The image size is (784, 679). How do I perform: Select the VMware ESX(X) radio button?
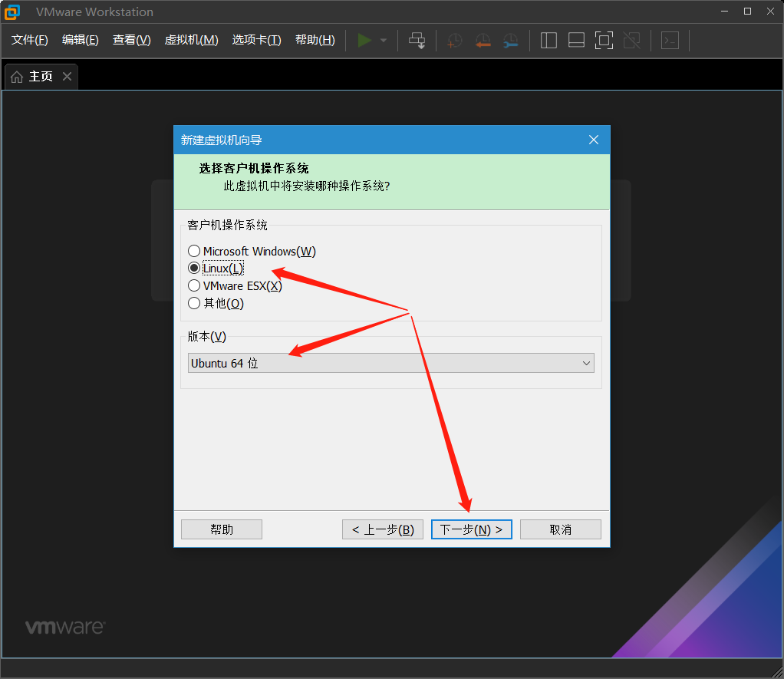194,286
